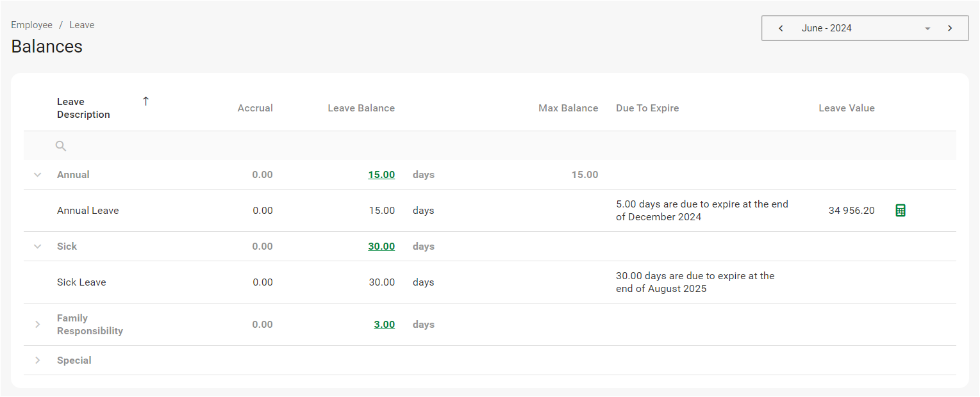Open the 30.00 Sick balance link
This screenshot has height=397, width=980.
pyautogui.click(x=381, y=247)
